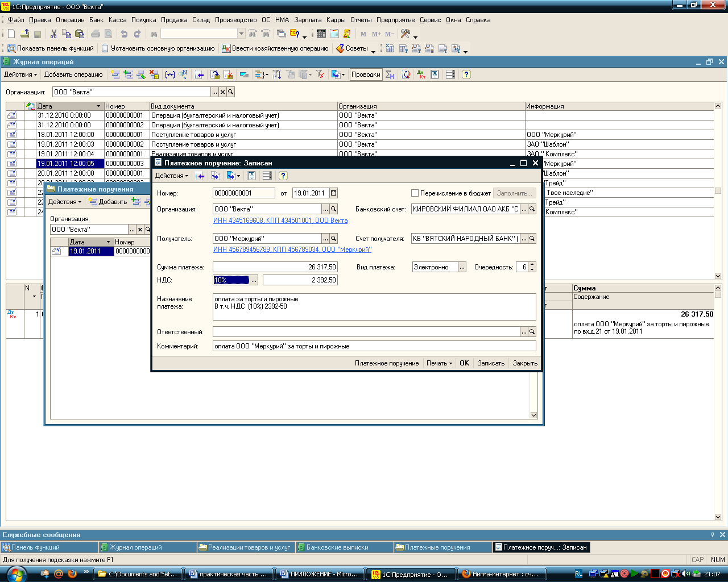Switch to Реализации товаров и услуг tab

[x=246, y=547]
